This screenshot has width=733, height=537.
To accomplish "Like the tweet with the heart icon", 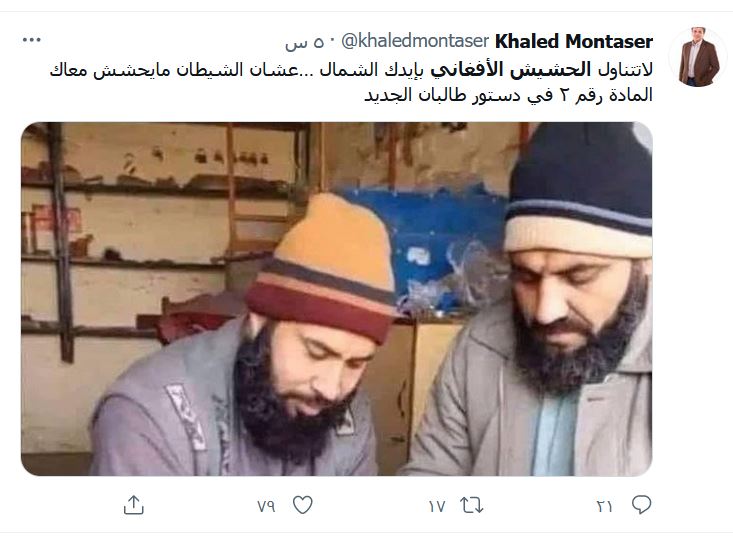I will [302, 505].
